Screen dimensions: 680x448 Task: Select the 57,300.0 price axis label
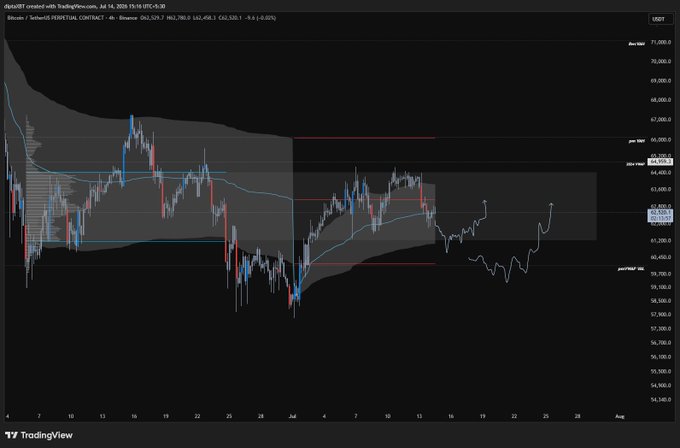coord(660,329)
